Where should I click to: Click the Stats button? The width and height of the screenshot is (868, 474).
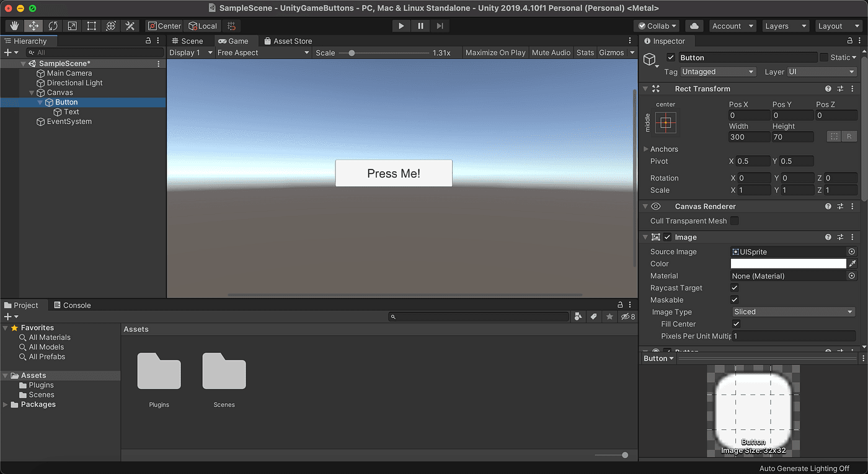point(585,53)
